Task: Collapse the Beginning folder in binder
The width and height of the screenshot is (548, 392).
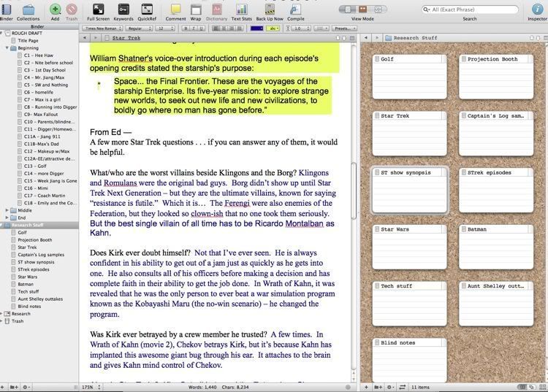Action: tap(7, 48)
